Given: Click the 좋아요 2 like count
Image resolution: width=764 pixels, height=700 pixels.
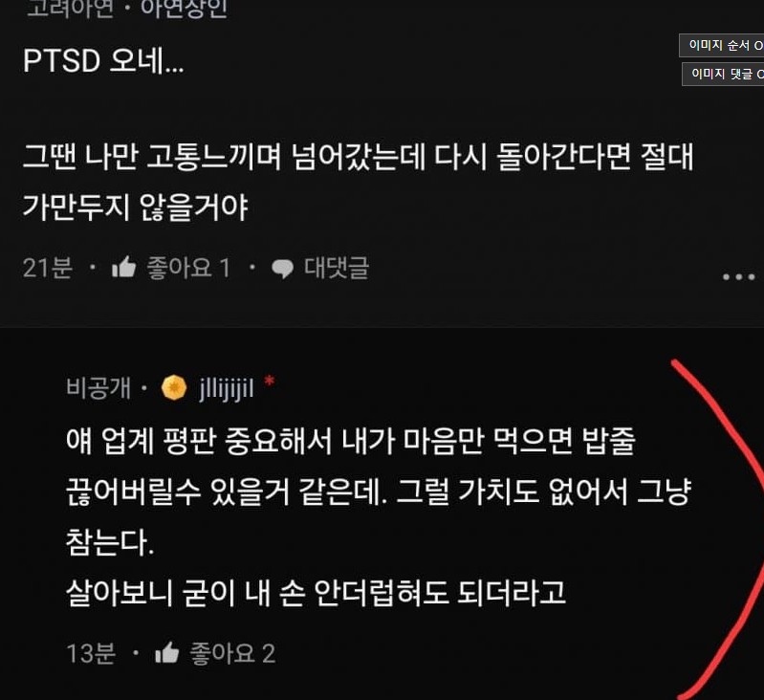Looking at the screenshot, I should 232,653.
